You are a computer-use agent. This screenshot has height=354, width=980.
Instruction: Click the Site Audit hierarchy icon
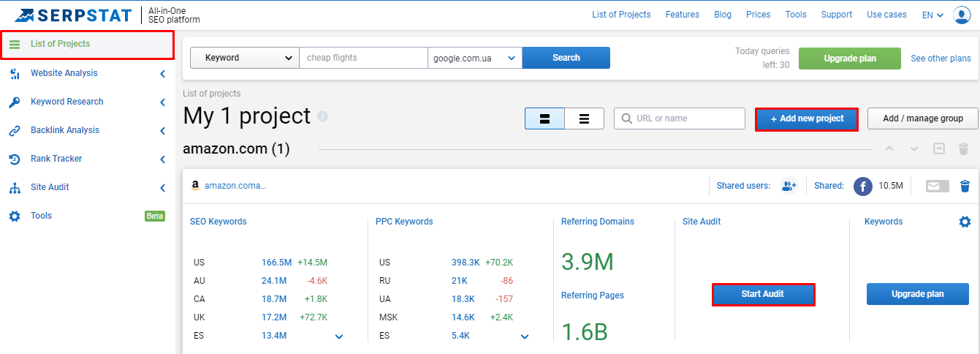[15, 187]
